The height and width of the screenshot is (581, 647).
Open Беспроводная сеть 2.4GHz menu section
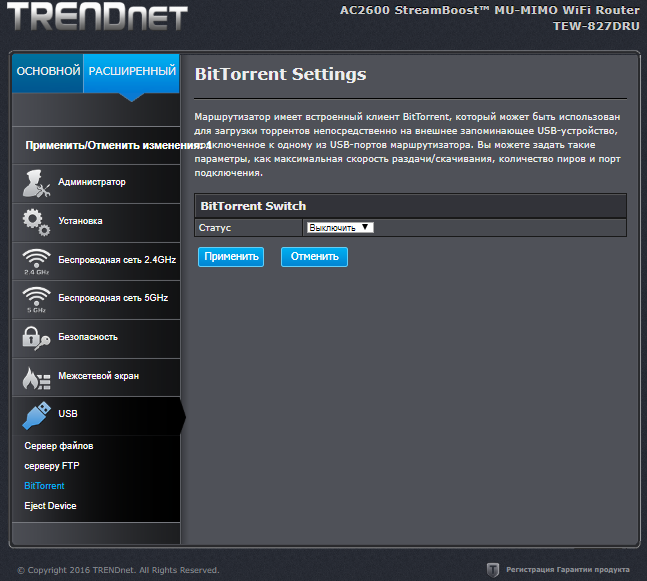[x=96, y=261]
